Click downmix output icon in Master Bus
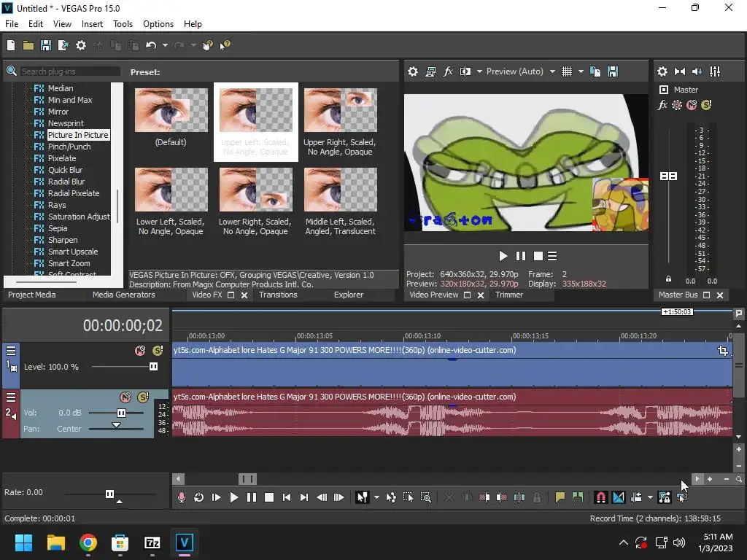Image resolution: width=747 pixels, height=560 pixels. 680,71
